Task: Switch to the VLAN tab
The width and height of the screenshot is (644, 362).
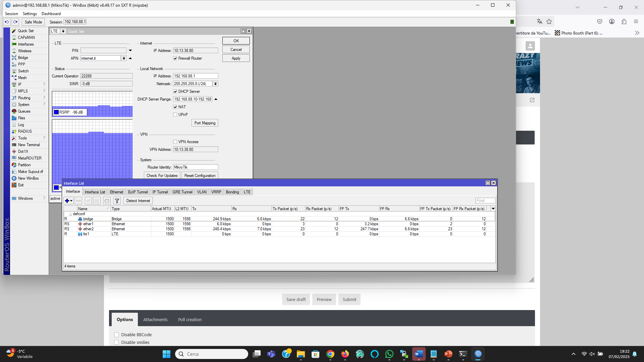Action: [202, 192]
